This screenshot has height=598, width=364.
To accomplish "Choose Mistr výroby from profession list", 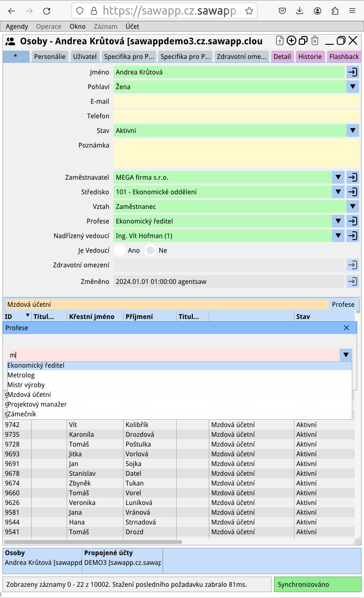I will click(x=180, y=385).
